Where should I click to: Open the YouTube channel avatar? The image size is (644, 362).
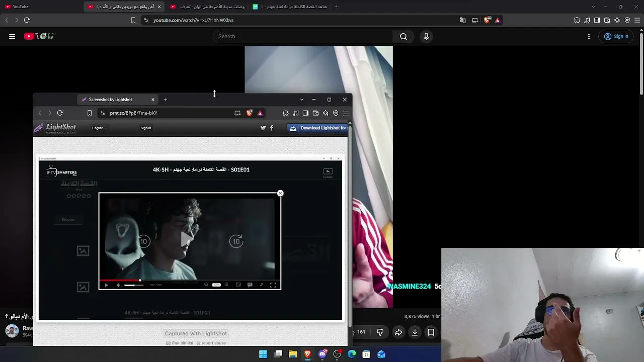[x=12, y=331]
